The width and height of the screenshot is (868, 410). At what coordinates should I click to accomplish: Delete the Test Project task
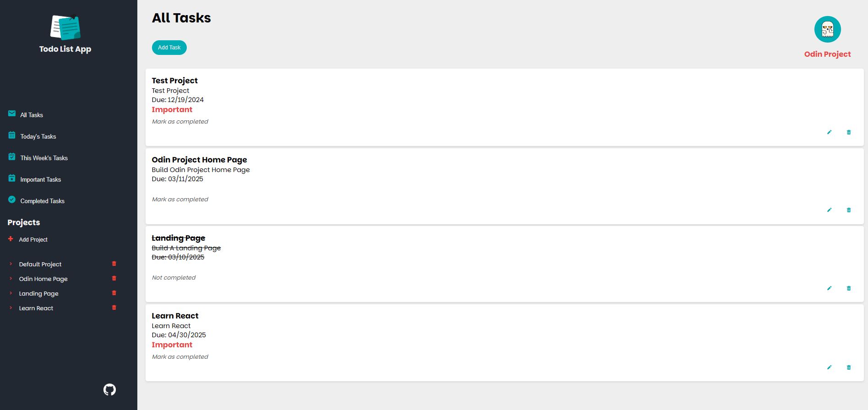849,132
